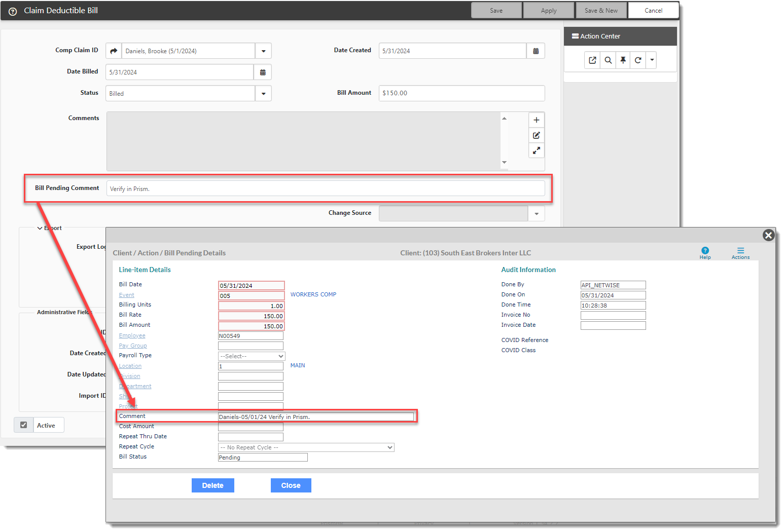
Task: Open the Comp Claim ID dropdown
Action: click(263, 51)
